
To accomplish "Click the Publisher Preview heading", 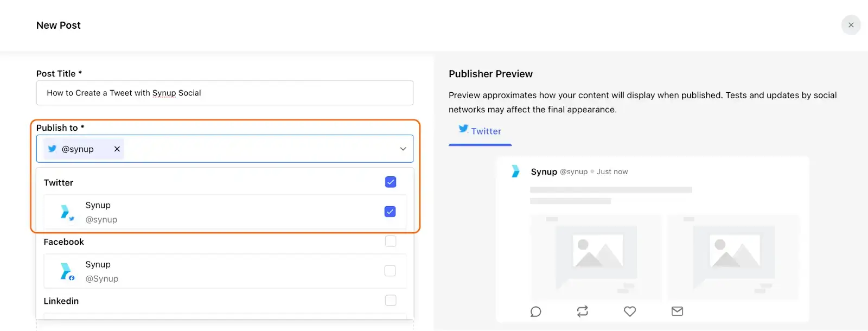I will (490, 74).
